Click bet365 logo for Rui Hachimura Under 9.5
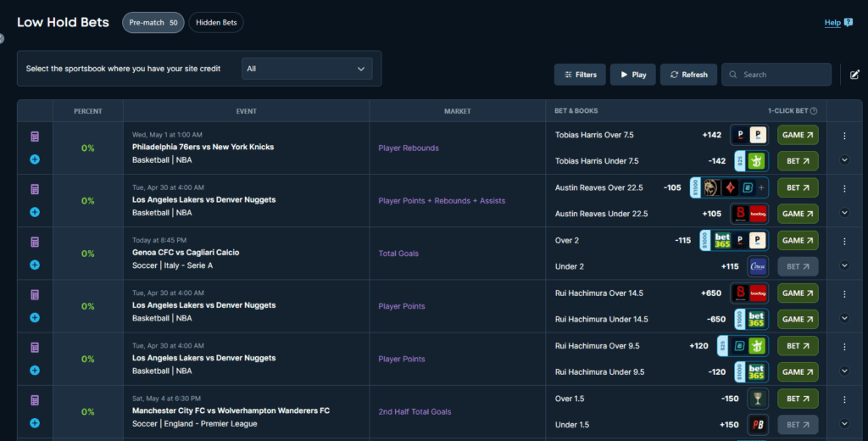This screenshot has width=868, height=441. pos(756,371)
